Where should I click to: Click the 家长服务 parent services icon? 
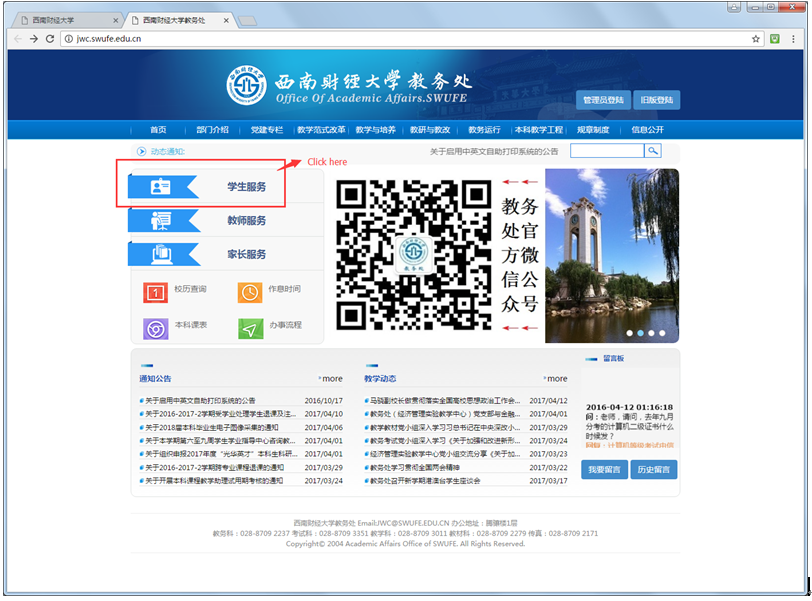pyautogui.click(x=160, y=255)
